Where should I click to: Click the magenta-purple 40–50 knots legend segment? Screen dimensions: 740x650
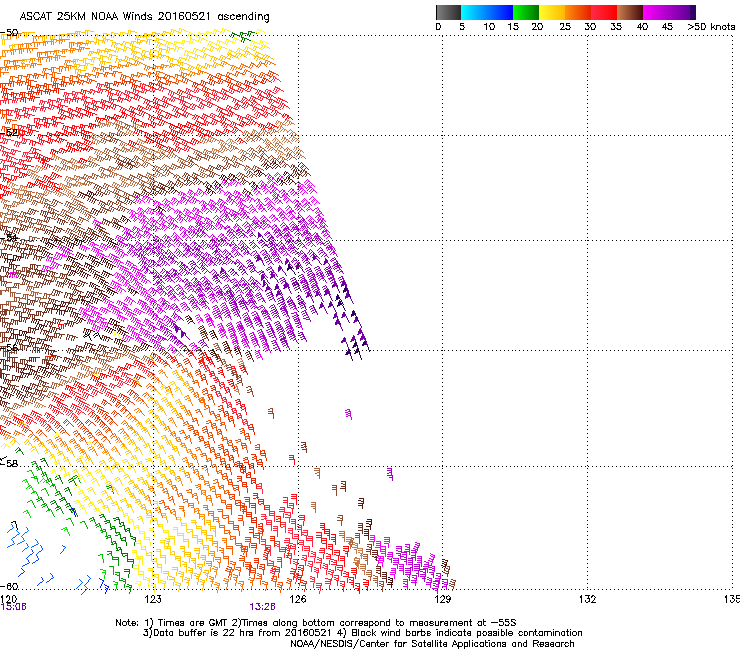coord(666,12)
